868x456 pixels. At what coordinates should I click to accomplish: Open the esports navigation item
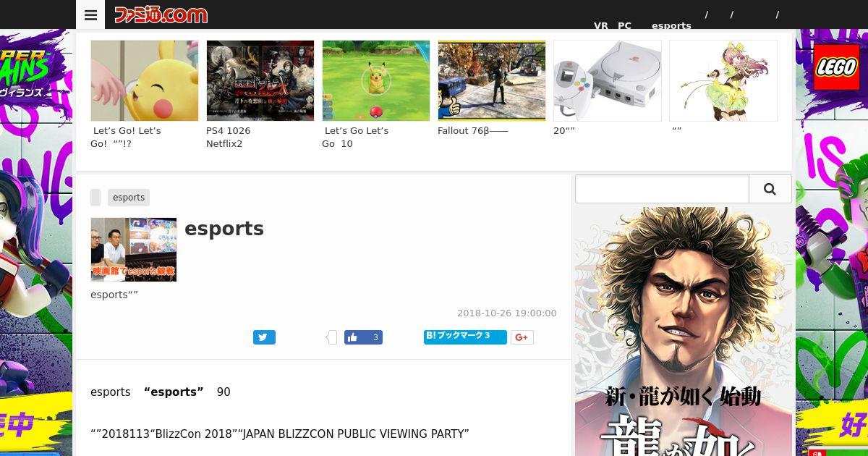click(671, 25)
